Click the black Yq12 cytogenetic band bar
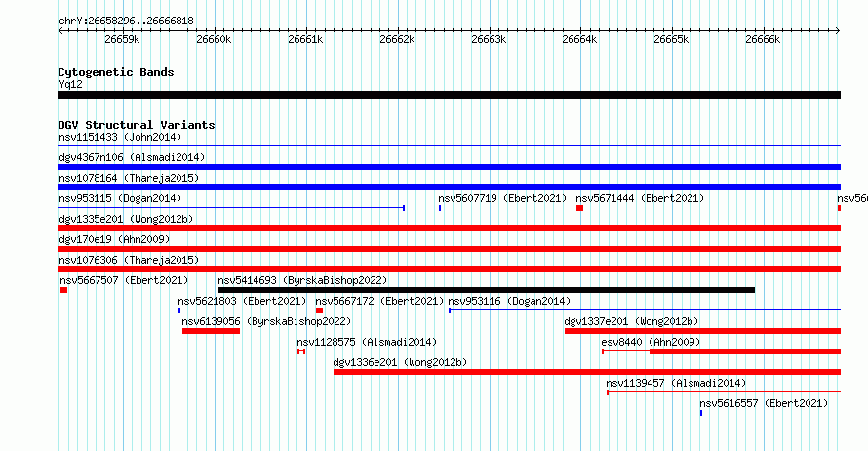The image size is (868, 451). (x=449, y=95)
